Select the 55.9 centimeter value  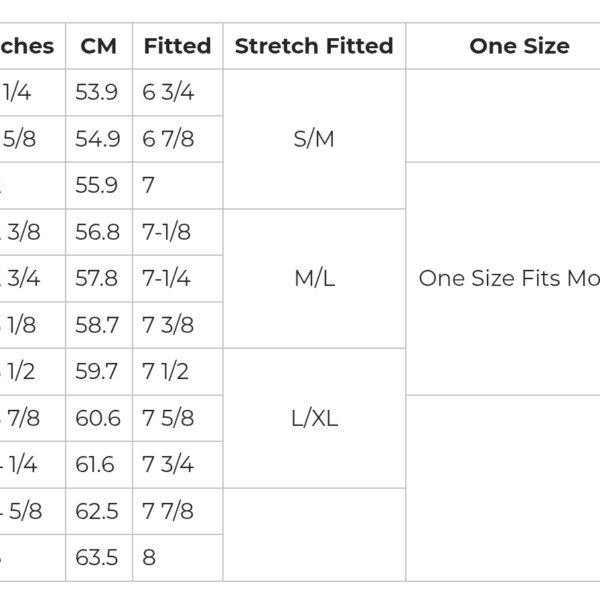97,185
